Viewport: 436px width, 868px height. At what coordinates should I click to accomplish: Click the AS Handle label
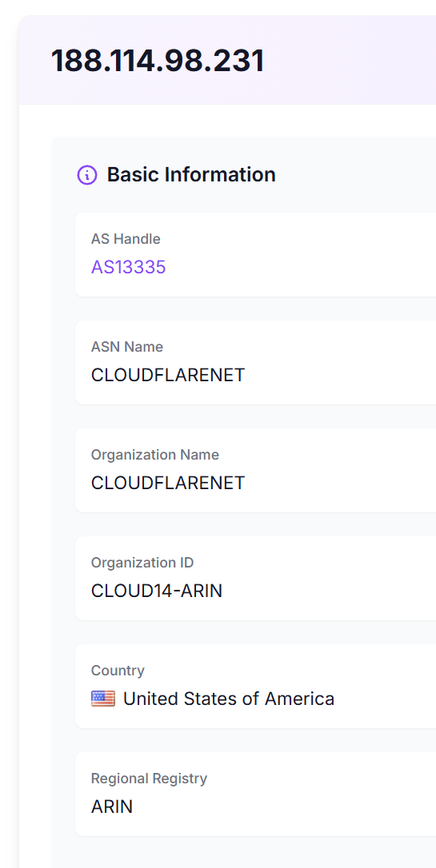point(126,239)
